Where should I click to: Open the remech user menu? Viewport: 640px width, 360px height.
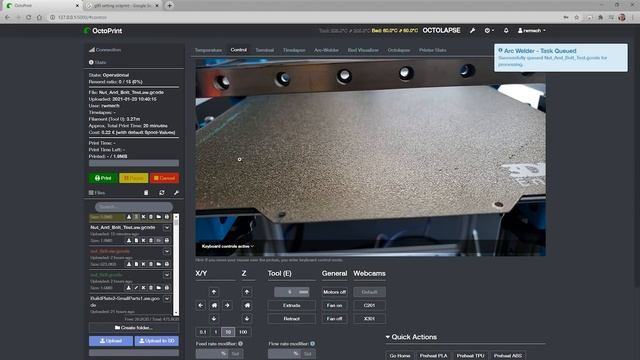click(531, 31)
